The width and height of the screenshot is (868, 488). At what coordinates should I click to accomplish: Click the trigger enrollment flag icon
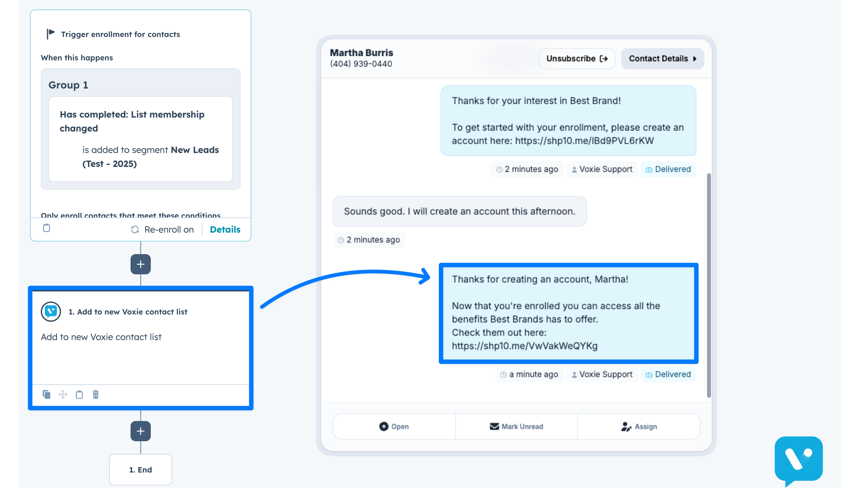(x=51, y=34)
